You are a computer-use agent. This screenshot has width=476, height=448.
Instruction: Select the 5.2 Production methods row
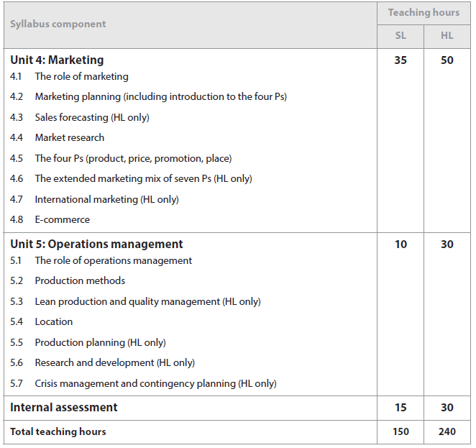coord(80,280)
